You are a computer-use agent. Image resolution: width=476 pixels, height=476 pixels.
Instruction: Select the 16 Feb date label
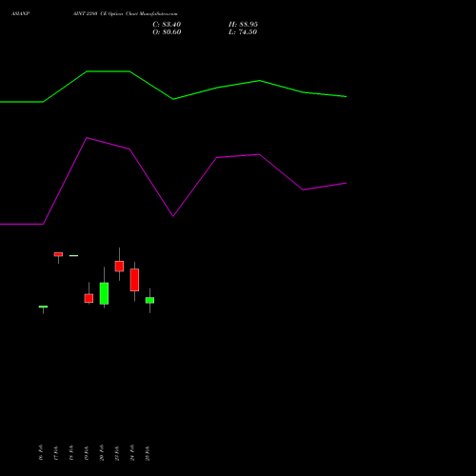click(x=41, y=452)
